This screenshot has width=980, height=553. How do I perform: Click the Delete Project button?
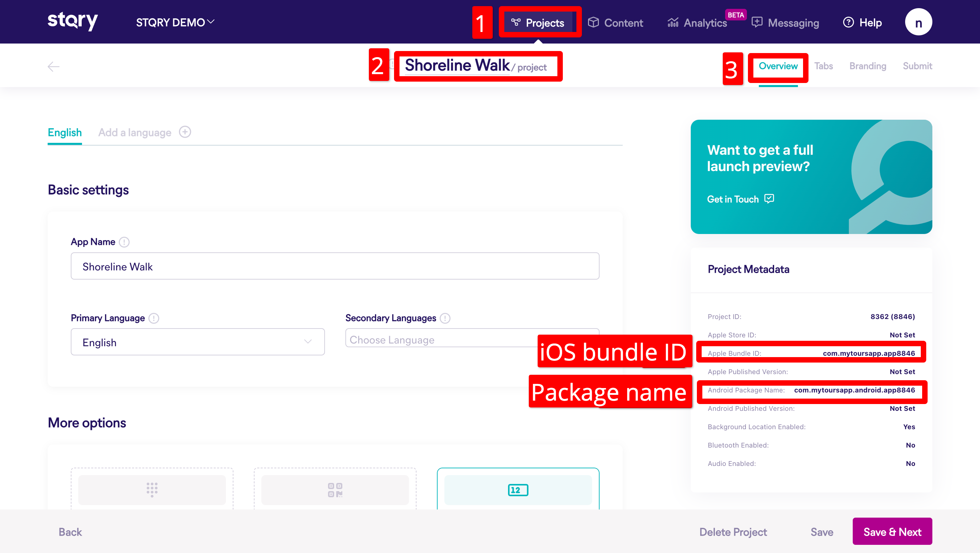733,532
